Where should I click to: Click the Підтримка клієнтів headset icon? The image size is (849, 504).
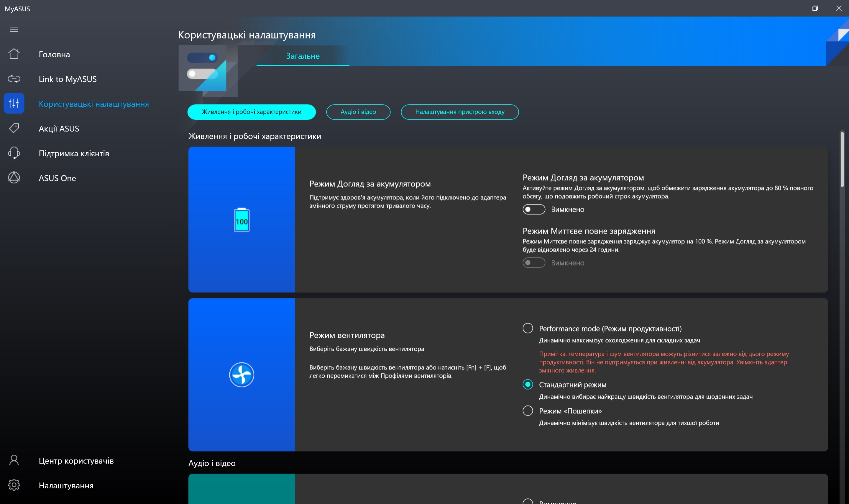tap(14, 153)
